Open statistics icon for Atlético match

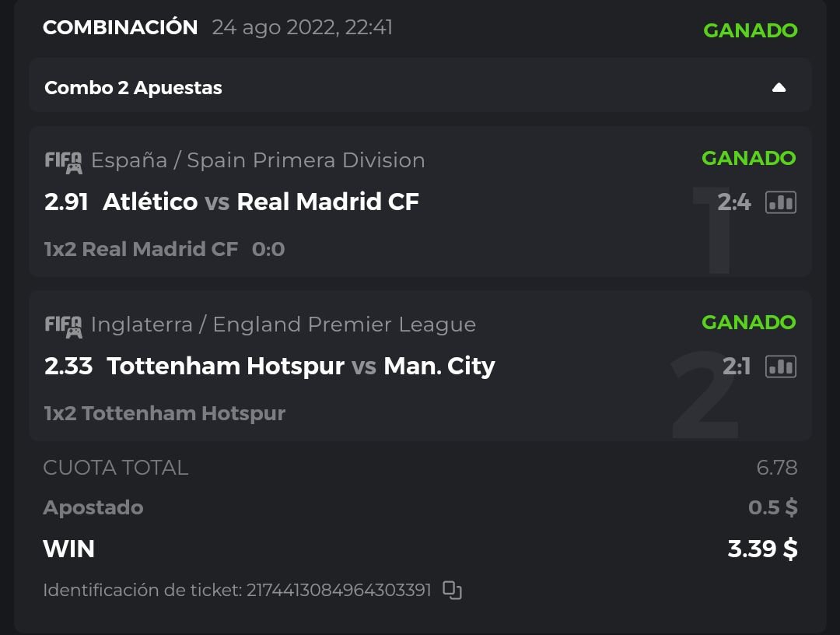pyautogui.click(x=780, y=202)
